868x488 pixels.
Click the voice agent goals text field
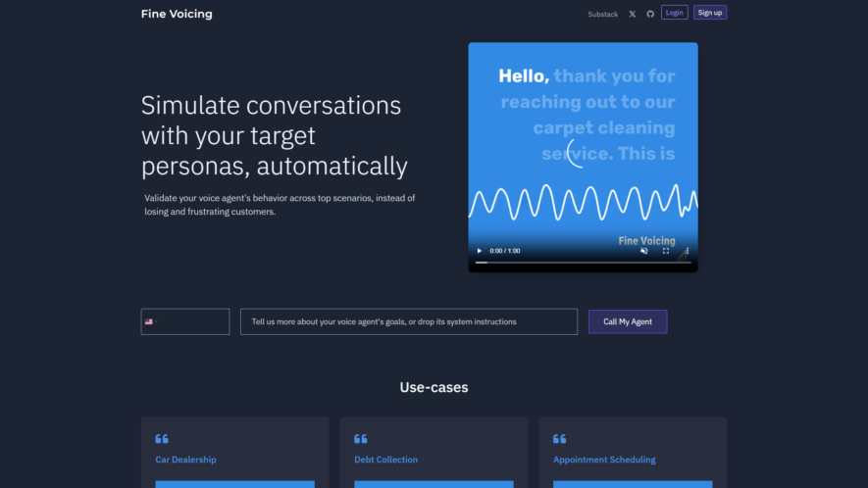(409, 321)
